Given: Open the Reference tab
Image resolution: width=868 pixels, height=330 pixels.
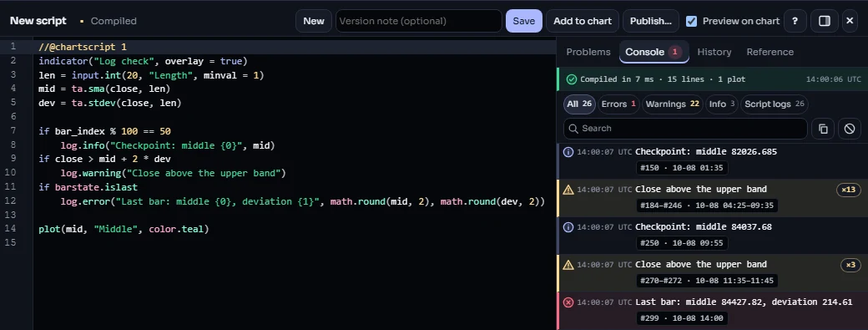Looking at the screenshot, I should pos(770,52).
